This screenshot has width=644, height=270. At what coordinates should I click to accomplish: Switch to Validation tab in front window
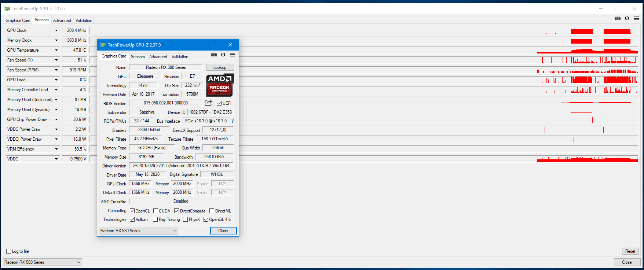point(180,57)
